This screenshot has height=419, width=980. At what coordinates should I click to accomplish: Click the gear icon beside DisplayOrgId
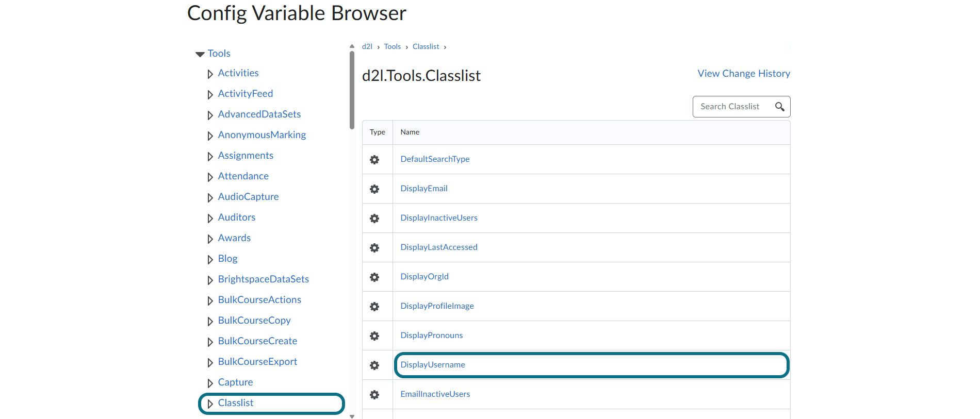tap(374, 277)
